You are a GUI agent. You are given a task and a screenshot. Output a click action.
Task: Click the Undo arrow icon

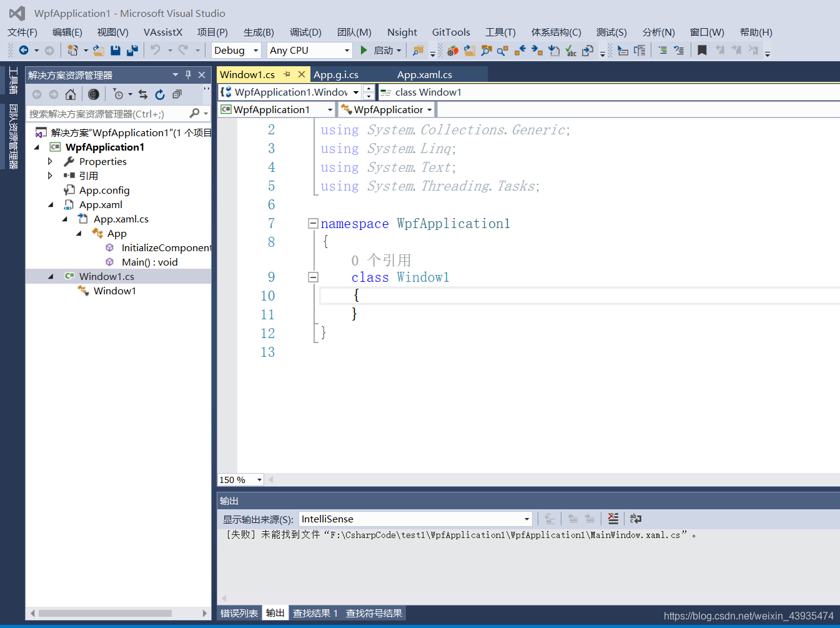156,50
